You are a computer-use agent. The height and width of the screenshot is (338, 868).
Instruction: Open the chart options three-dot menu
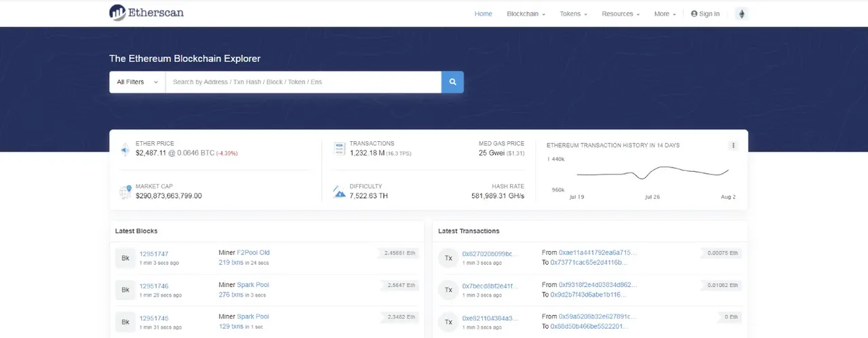(x=733, y=145)
